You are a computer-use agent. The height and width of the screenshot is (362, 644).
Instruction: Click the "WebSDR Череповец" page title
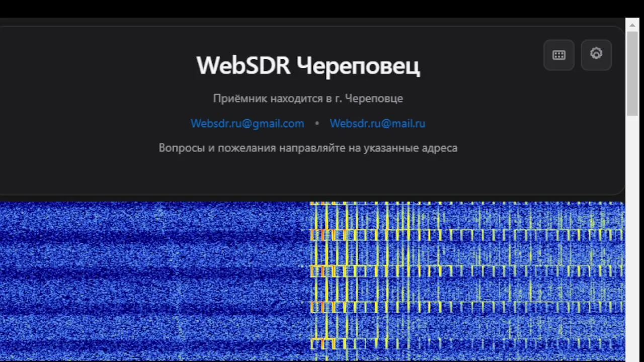coord(308,65)
